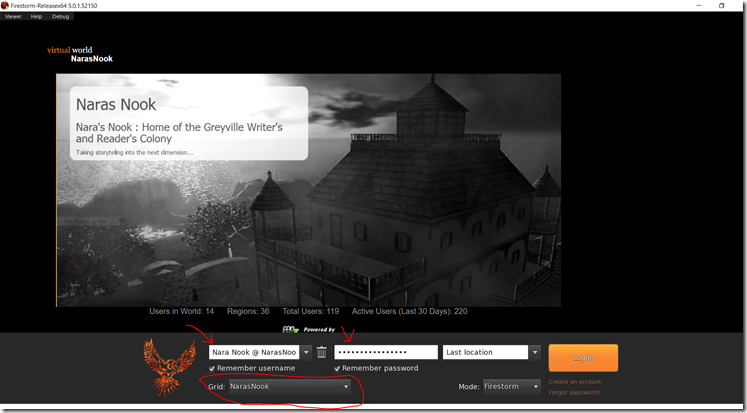This screenshot has height=413, width=747.
Task: Follow the 'Forgot password?' link
Action: click(574, 393)
